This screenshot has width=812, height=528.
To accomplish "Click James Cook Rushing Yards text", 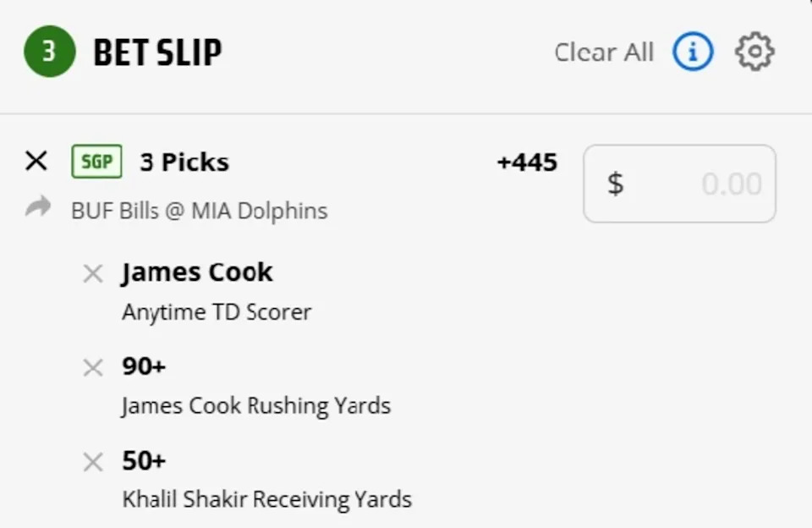I will pos(256,406).
